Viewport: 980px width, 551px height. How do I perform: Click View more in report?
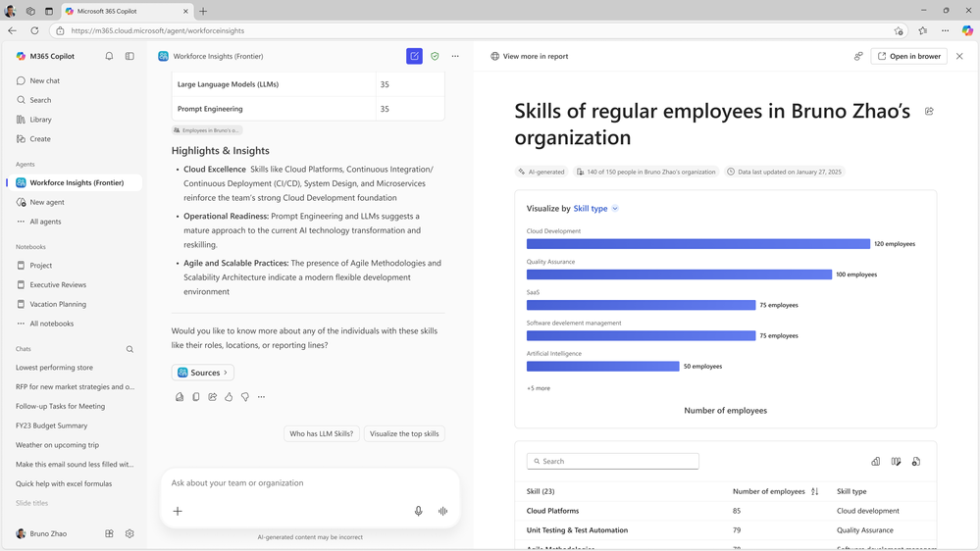[530, 56]
